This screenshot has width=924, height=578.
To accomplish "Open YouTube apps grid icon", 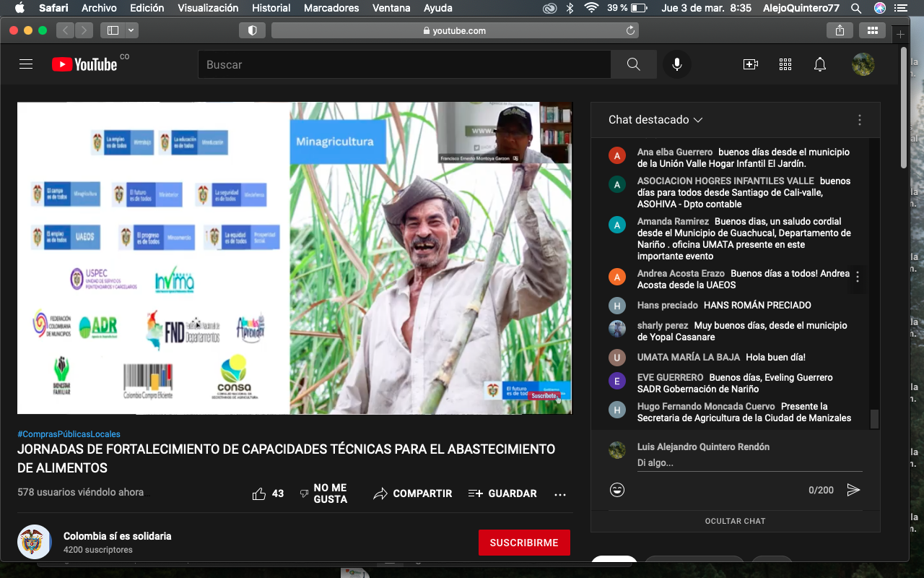I will tap(785, 64).
